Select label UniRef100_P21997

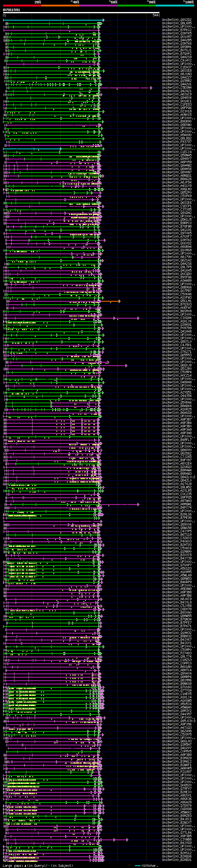pos(177,772)
